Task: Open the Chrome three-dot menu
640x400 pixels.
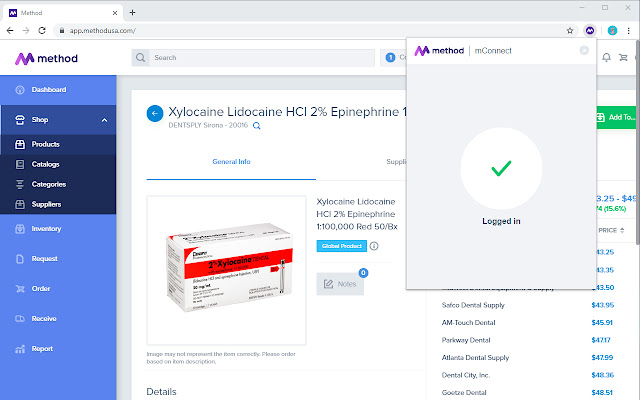Action: [x=629, y=31]
